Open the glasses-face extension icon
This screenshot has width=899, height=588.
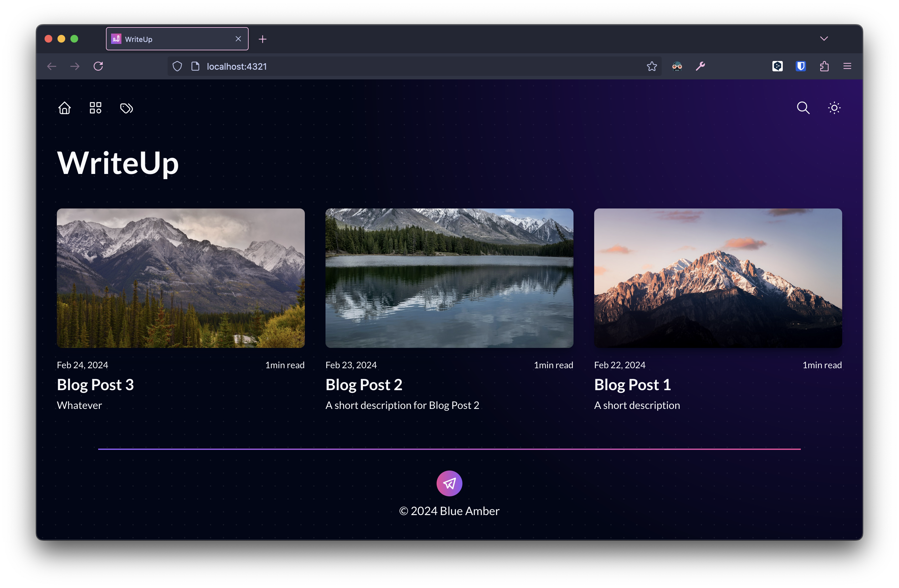coord(677,66)
